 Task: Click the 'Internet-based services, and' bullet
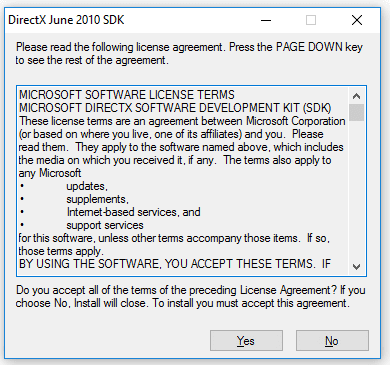pyautogui.click(x=133, y=212)
